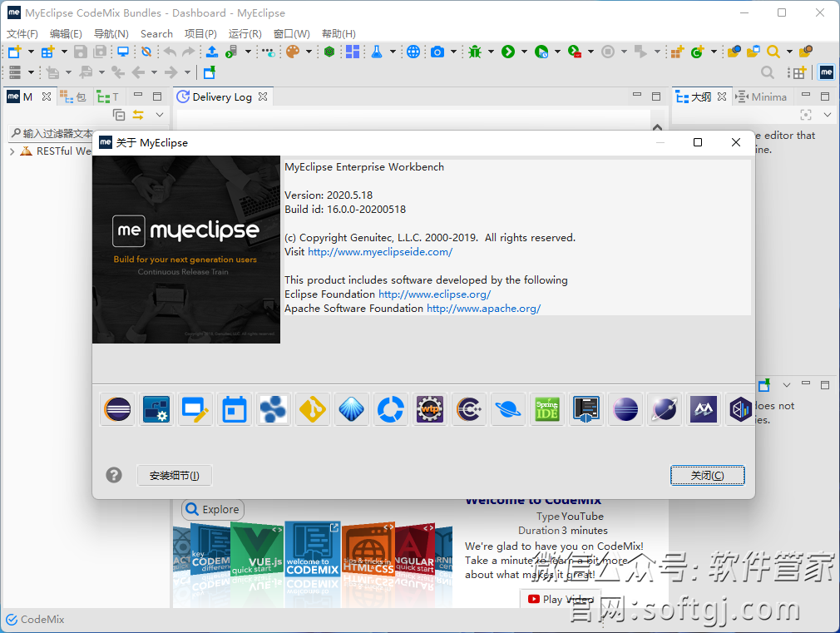Viewport: 840px width, 633px height.
Task: Click the VUE.js quick start thumbnail
Action: coord(258,549)
